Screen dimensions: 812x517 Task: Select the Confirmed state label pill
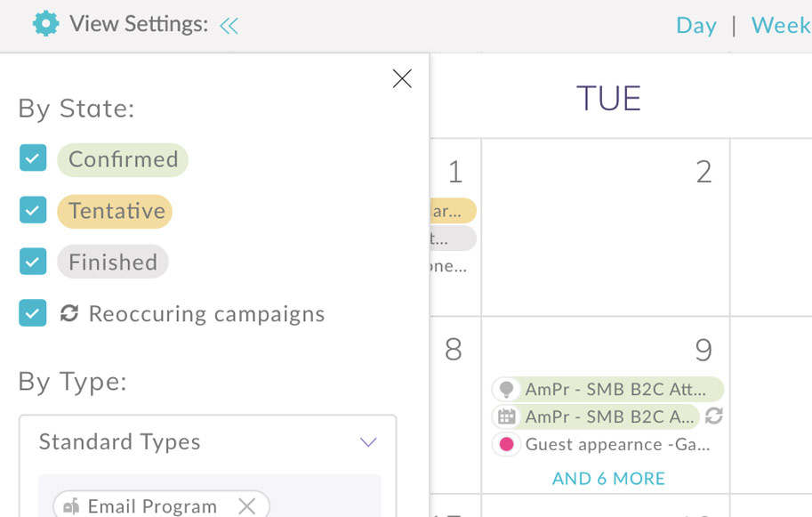(123, 159)
